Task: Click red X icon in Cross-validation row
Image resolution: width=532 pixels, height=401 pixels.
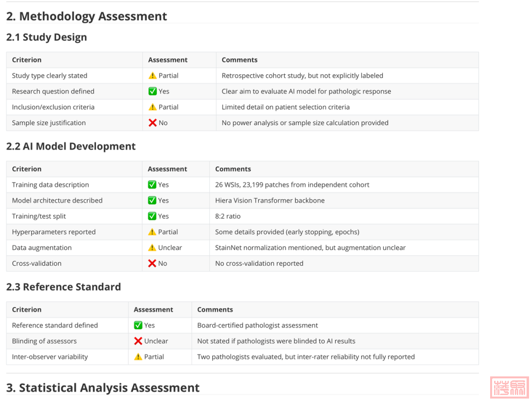Action: [x=152, y=264]
